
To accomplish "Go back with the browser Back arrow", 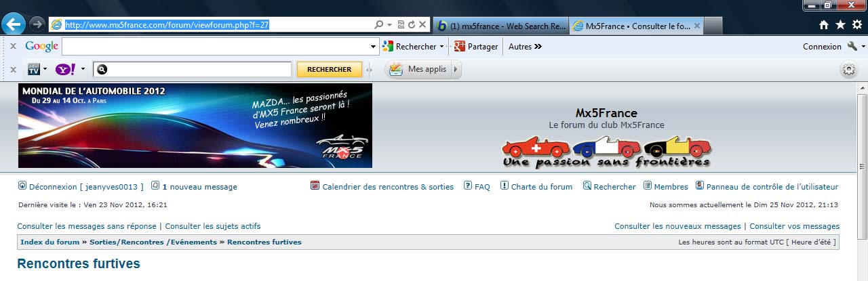I will click(x=14, y=24).
